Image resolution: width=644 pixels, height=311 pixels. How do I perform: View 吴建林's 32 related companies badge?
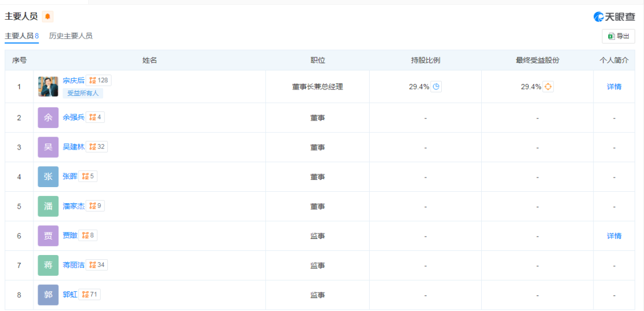click(97, 147)
